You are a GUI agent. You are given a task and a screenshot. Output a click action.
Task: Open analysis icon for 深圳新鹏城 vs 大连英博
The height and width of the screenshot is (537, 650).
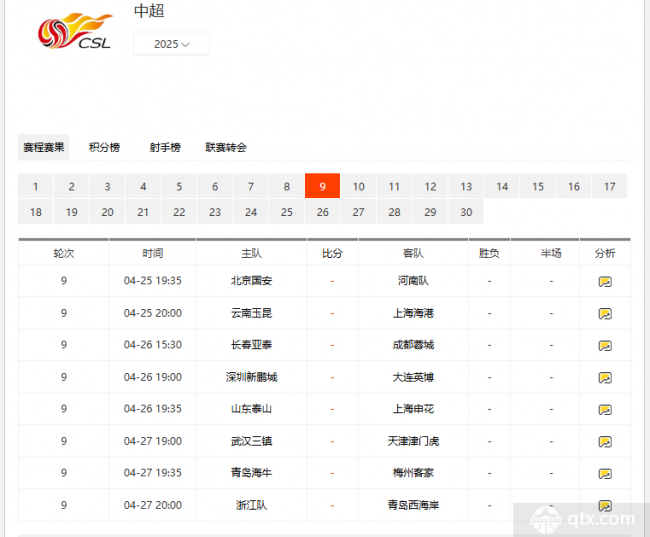(x=605, y=378)
